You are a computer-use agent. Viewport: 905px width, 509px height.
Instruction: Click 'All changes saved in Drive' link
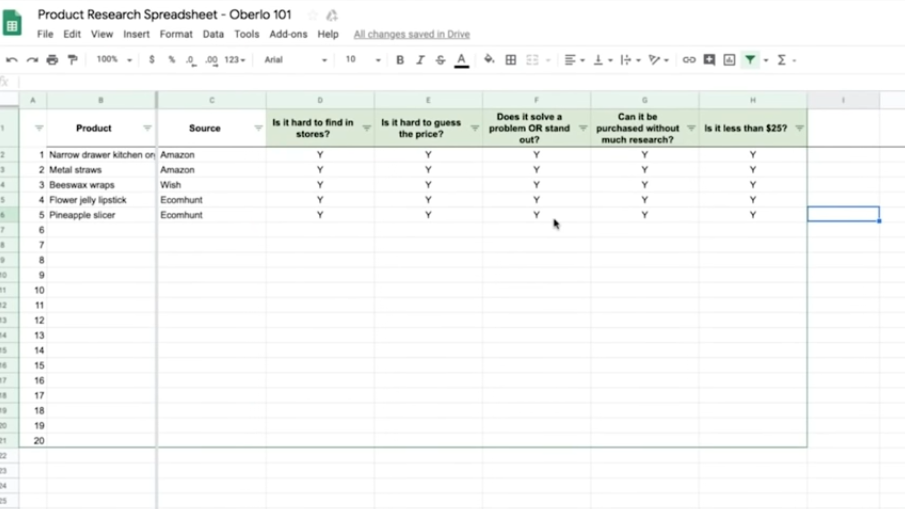tap(411, 34)
